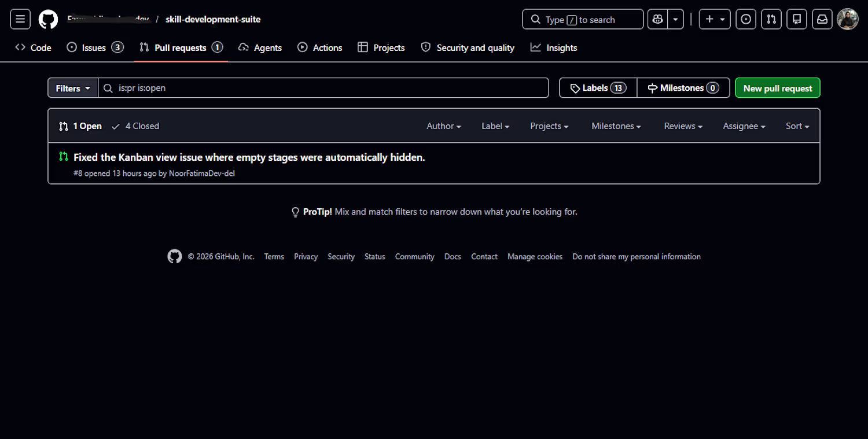Show the 1 Open pull requests
The width and height of the screenshot is (868, 439).
tap(80, 126)
